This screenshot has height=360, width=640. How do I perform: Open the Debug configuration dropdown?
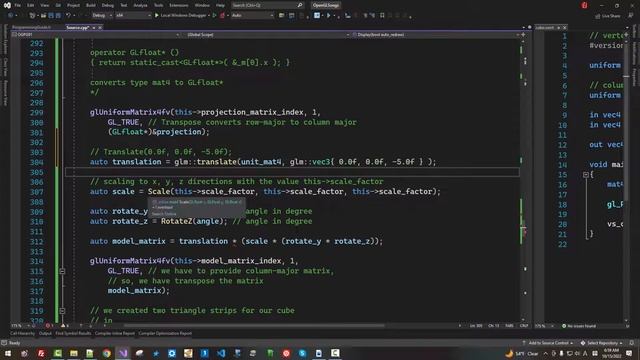tap(102, 16)
